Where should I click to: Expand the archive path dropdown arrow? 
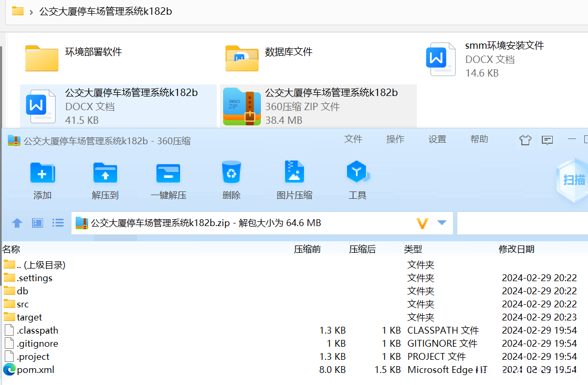[442, 223]
